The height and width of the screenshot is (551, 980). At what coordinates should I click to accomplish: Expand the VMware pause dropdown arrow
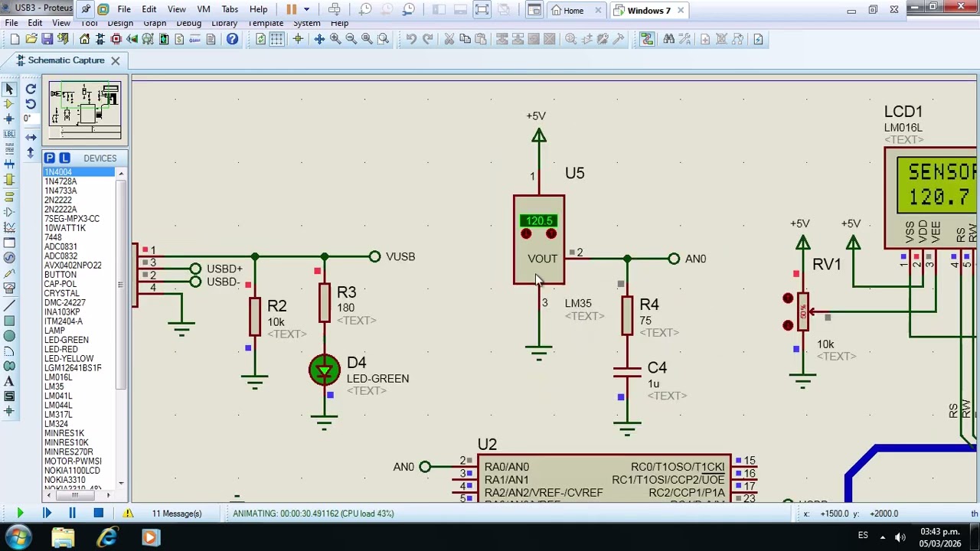point(306,10)
